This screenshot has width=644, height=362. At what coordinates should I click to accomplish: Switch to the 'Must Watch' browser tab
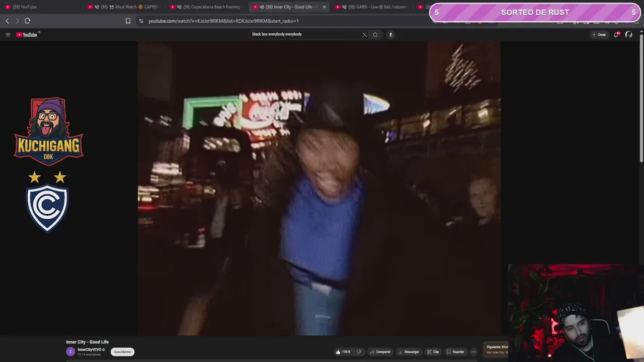point(123,7)
